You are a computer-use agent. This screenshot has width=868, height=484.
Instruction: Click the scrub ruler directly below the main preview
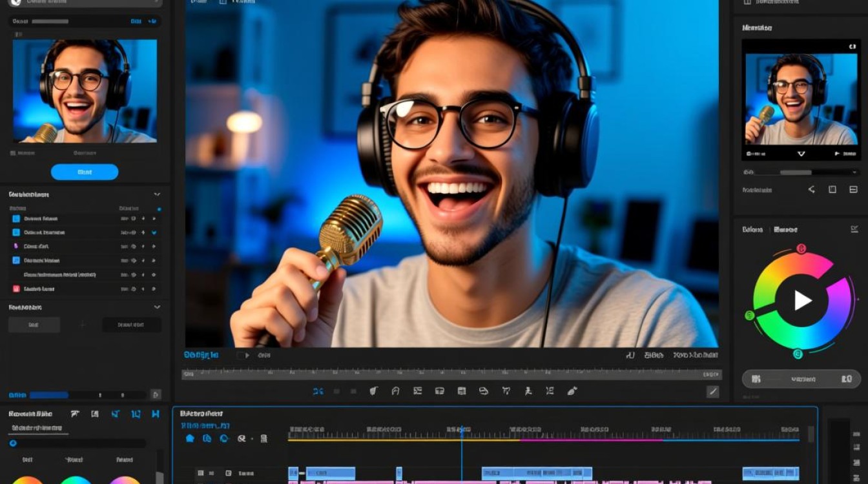point(451,374)
